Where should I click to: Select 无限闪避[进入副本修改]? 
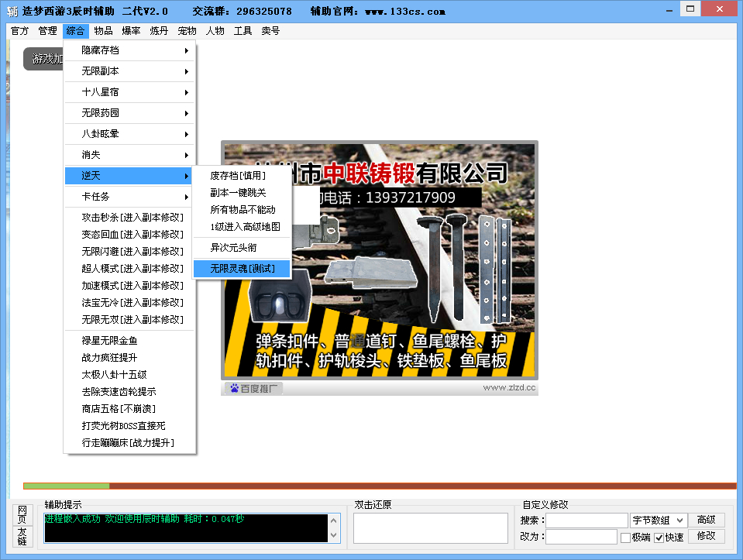[x=129, y=252]
